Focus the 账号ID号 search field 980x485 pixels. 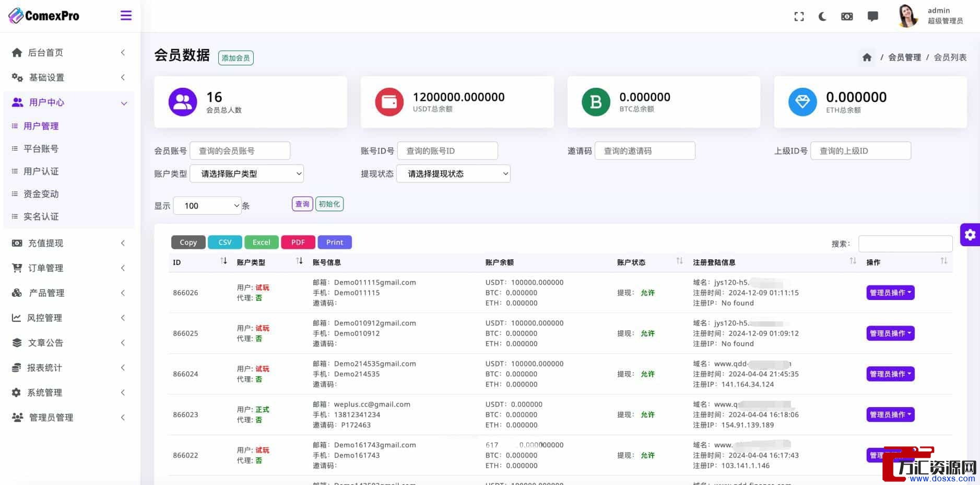click(x=447, y=151)
